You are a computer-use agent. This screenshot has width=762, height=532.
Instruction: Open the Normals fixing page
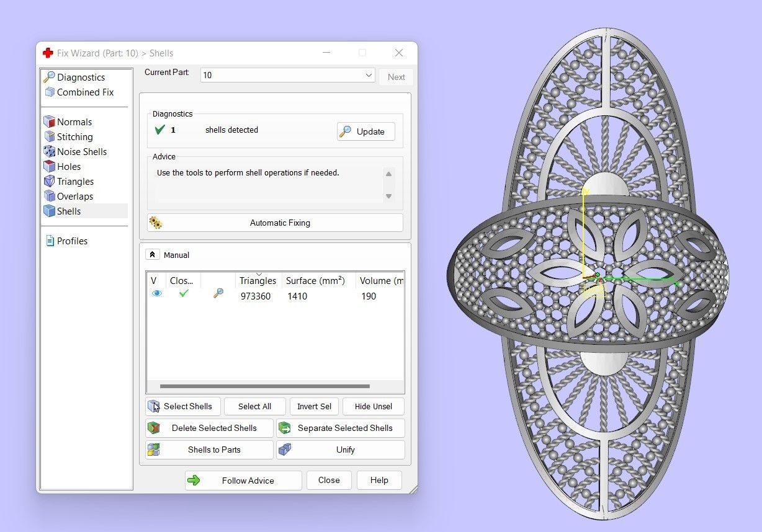tap(74, 122)
